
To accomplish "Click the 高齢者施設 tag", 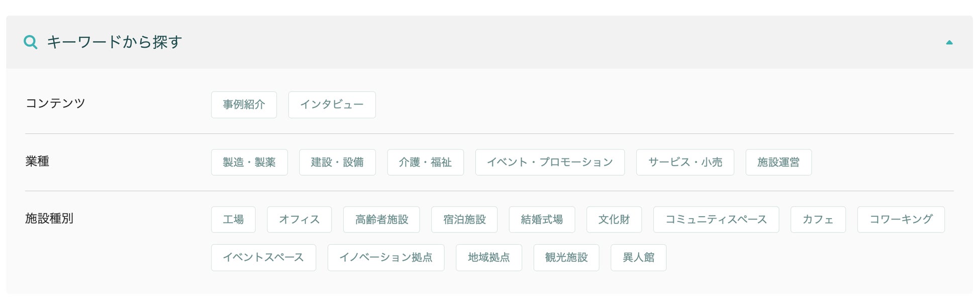I will [x=381, y=220].
